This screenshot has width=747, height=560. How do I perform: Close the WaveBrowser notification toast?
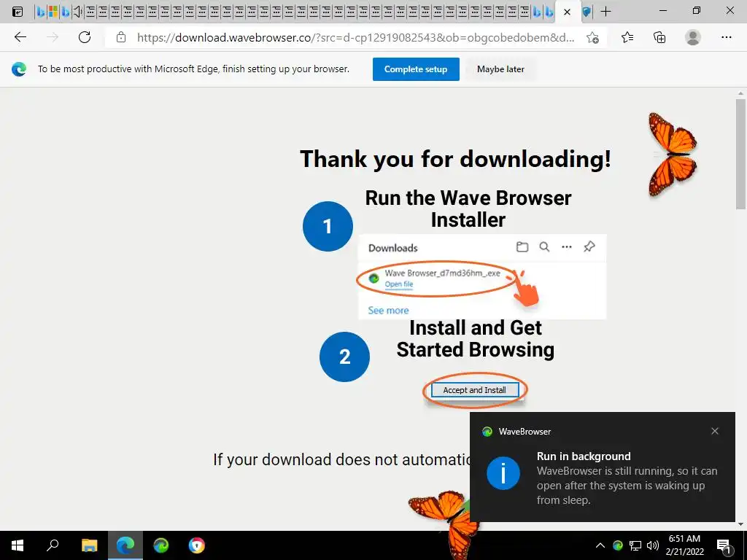point(715,431)
